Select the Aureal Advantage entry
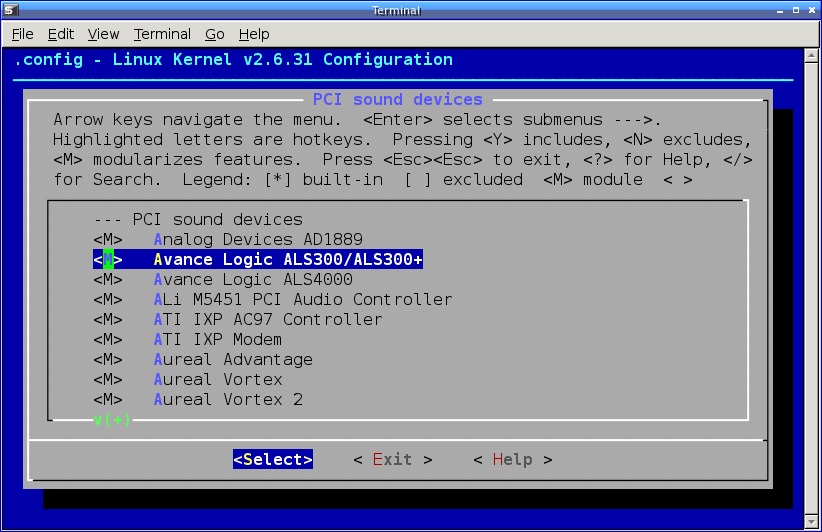Screen dimensions: 822x532 233,359
